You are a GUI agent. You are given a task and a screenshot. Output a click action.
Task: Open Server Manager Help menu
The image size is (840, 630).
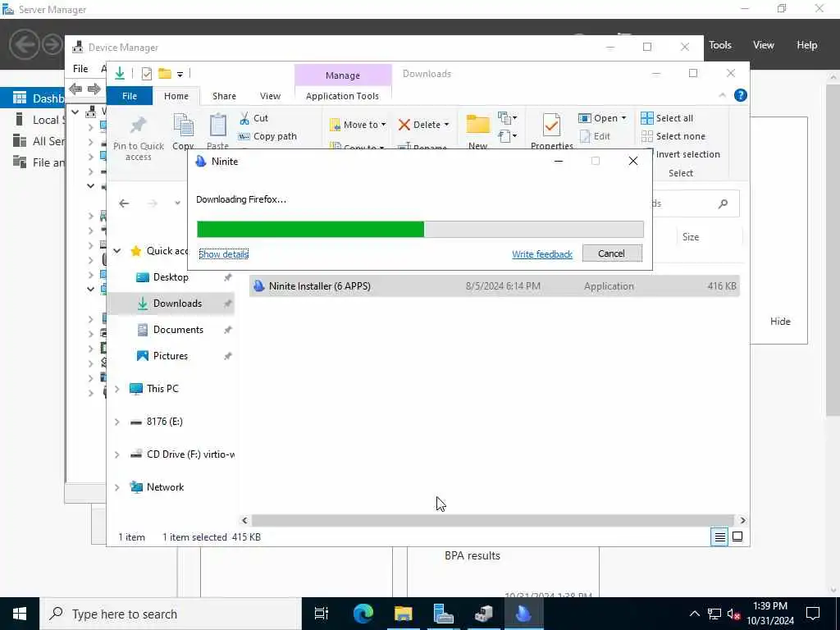point(807,45)
